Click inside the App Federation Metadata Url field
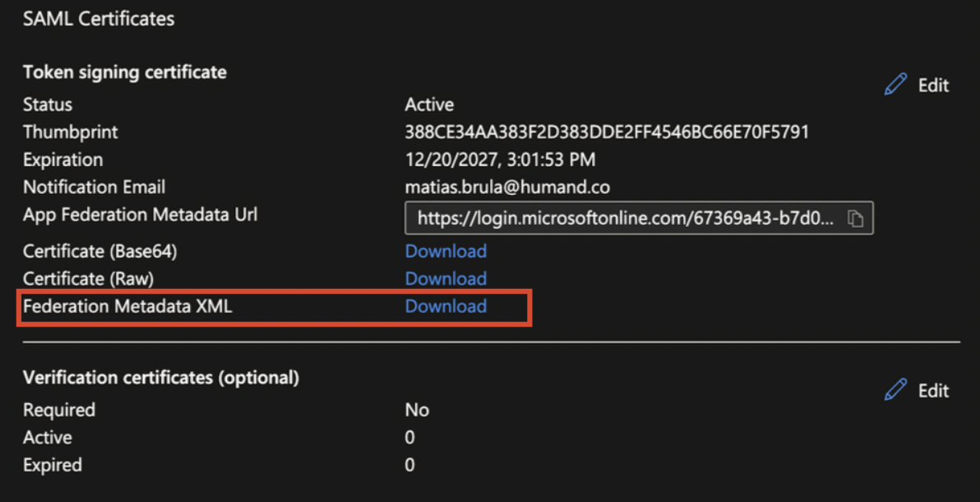Image resolution: width=980 pixels, height=502 pixels. point(625,219)
